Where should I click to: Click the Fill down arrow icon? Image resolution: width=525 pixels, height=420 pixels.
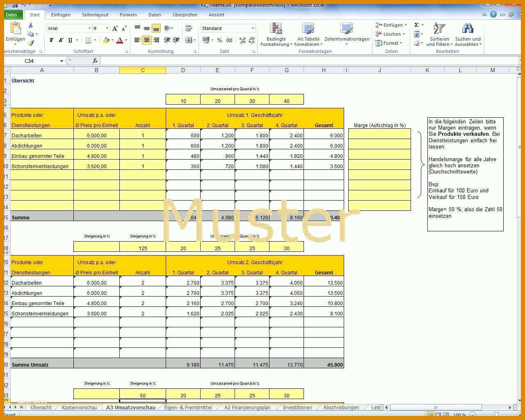417,34
